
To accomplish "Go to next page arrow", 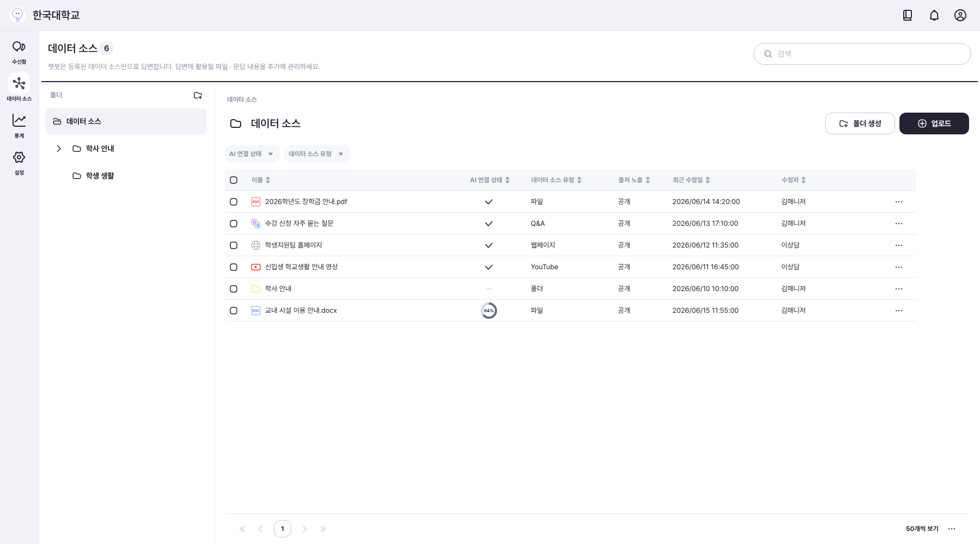I will pos(304,529).
